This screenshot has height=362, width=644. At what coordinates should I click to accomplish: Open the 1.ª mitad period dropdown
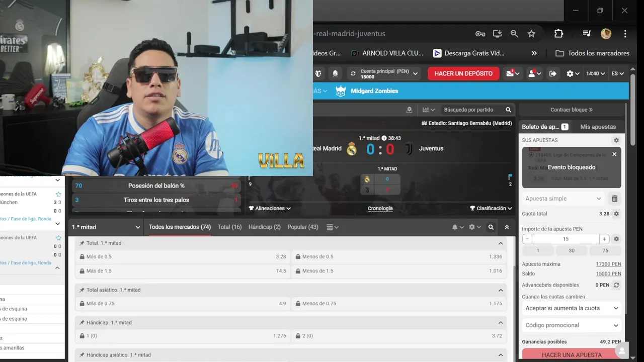[x=106, y=227]
